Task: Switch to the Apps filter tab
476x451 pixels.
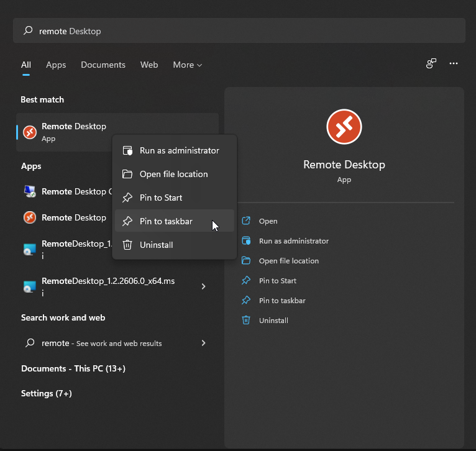Action: tap(56, 65)
